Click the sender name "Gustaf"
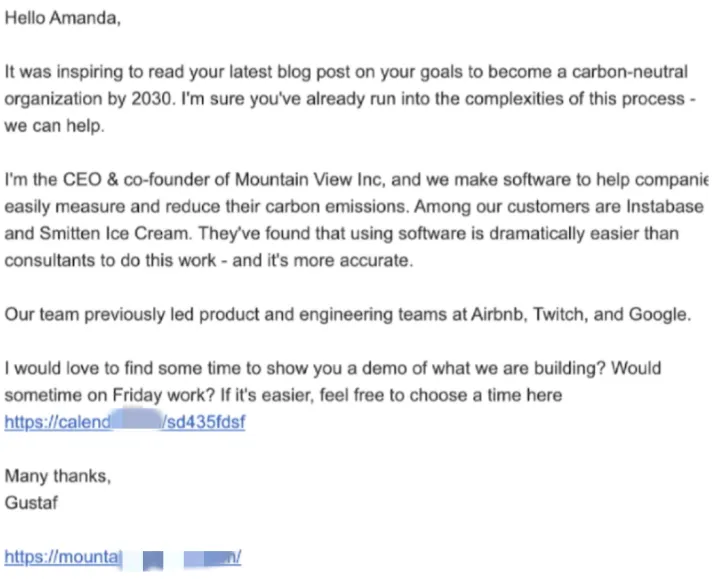Viewport: 720px width, 579px height. (31, 503)
